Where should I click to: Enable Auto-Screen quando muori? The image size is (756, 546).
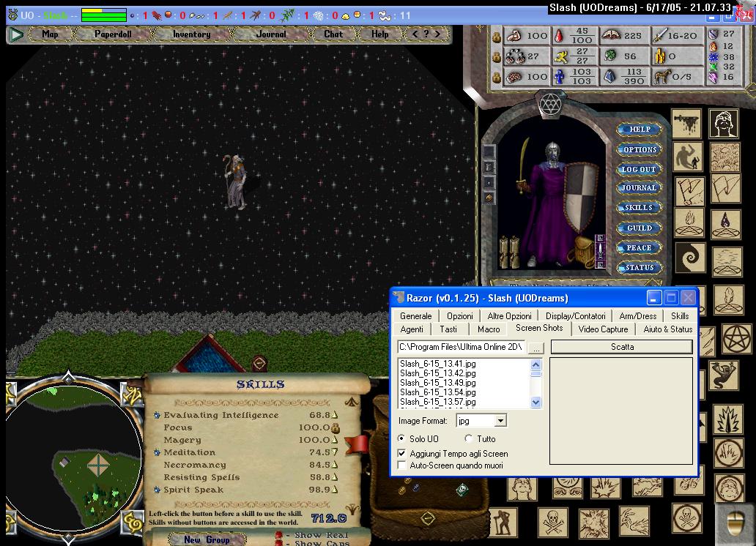click(401, 465)
